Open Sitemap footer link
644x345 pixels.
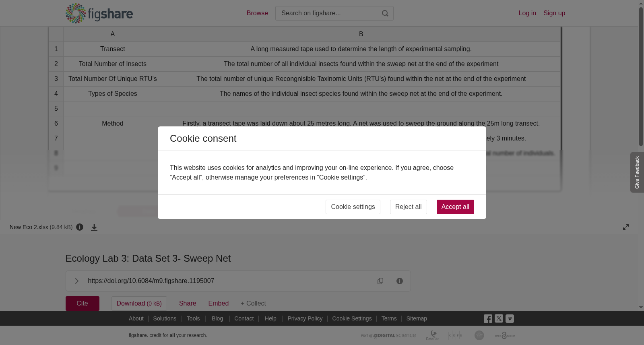[x=417, y=318]
